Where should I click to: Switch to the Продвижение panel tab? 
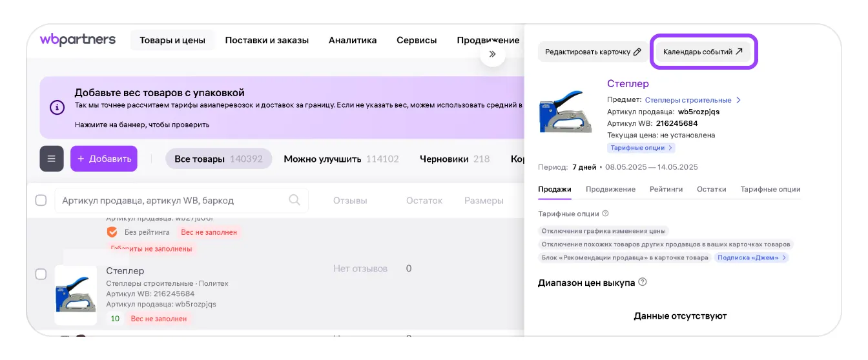point(610,189)
